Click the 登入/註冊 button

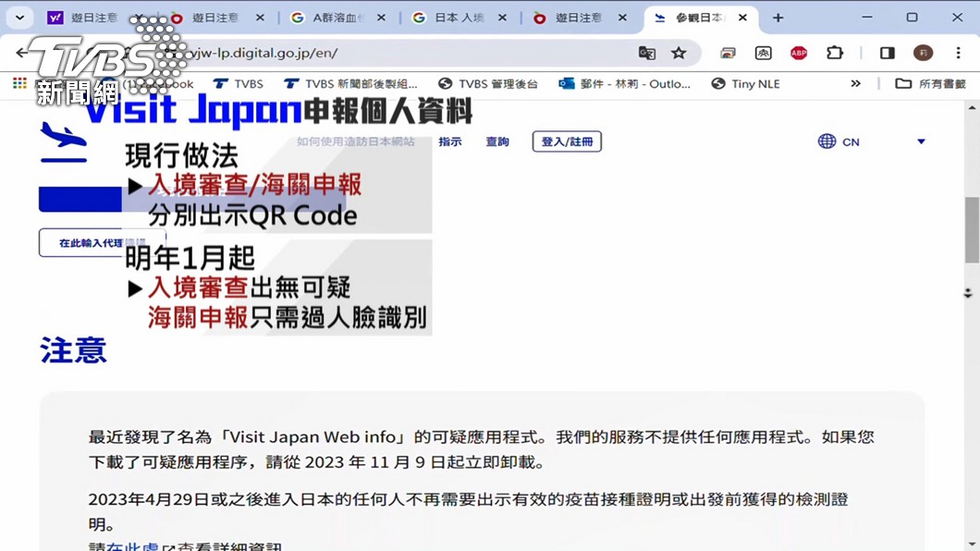(567, 141)
